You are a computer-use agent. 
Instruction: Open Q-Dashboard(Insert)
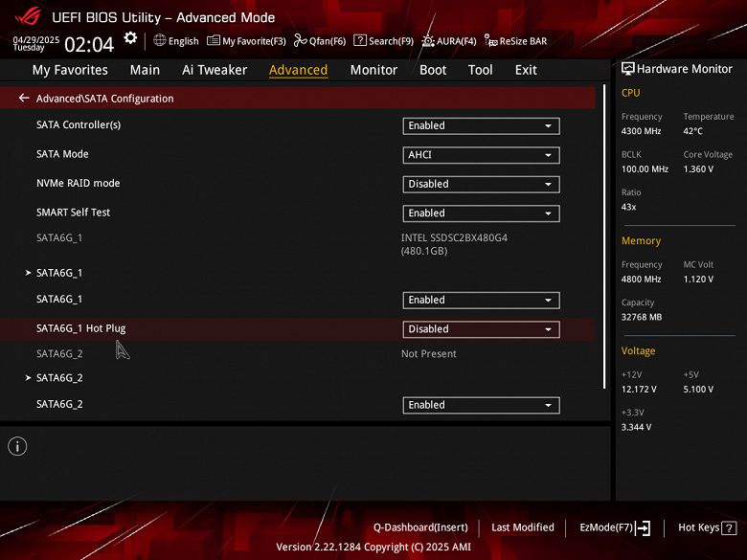(x=420, y=527)
